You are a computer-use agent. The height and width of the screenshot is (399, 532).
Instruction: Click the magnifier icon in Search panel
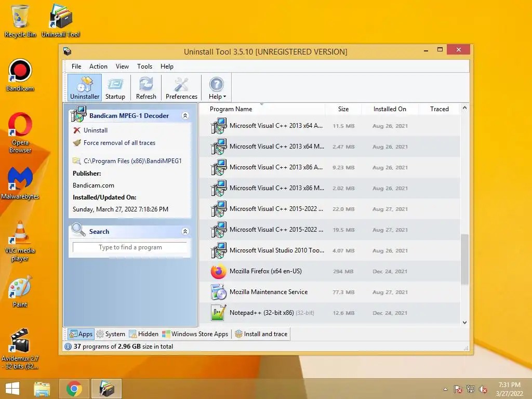[78, 230]
